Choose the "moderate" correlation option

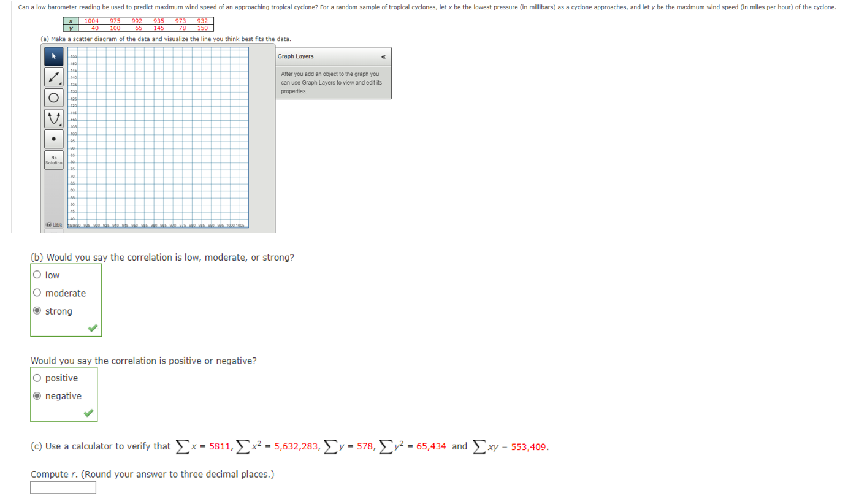36,292
